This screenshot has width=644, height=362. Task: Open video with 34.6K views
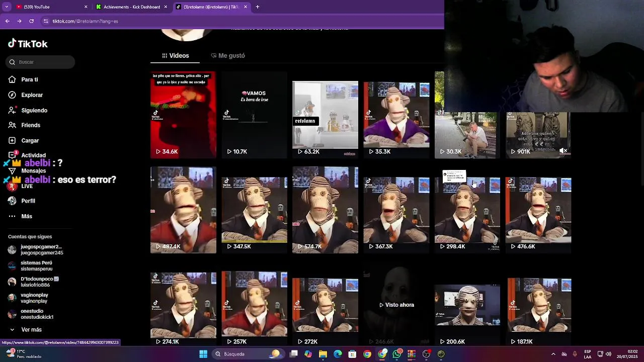(x=183, y=115)
